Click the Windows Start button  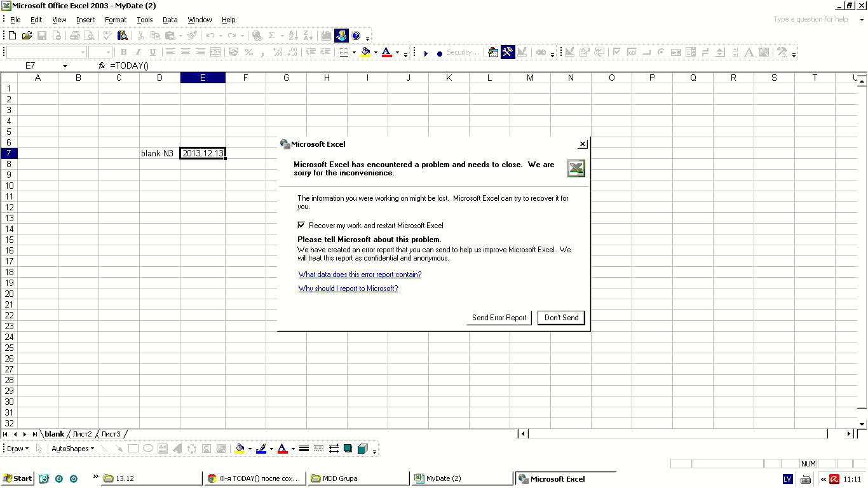[x=18, y=478]
